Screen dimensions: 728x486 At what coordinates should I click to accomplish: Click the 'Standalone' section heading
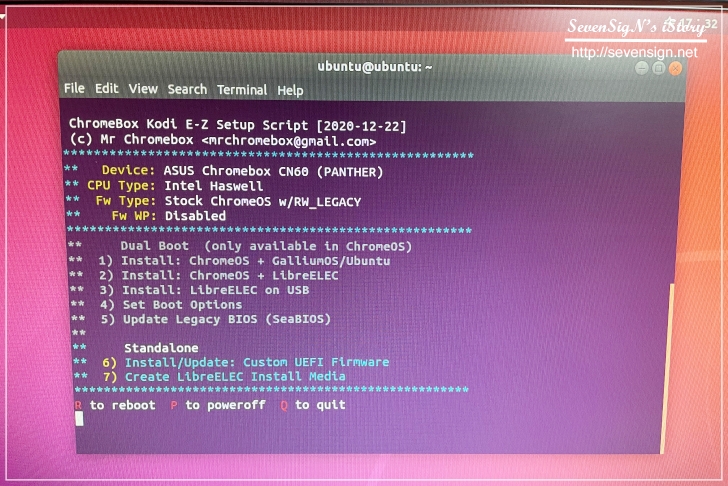tap(161, 348)
